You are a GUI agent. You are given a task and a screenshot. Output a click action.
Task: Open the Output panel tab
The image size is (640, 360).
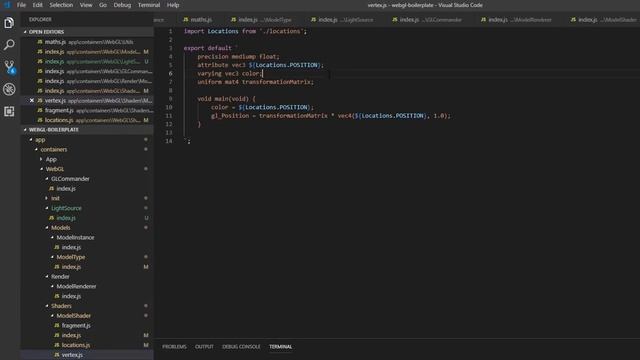[x=204, y=347]
